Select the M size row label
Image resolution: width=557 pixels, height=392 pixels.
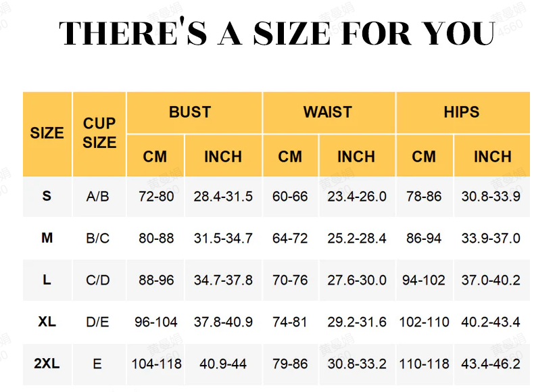point(47,238)
